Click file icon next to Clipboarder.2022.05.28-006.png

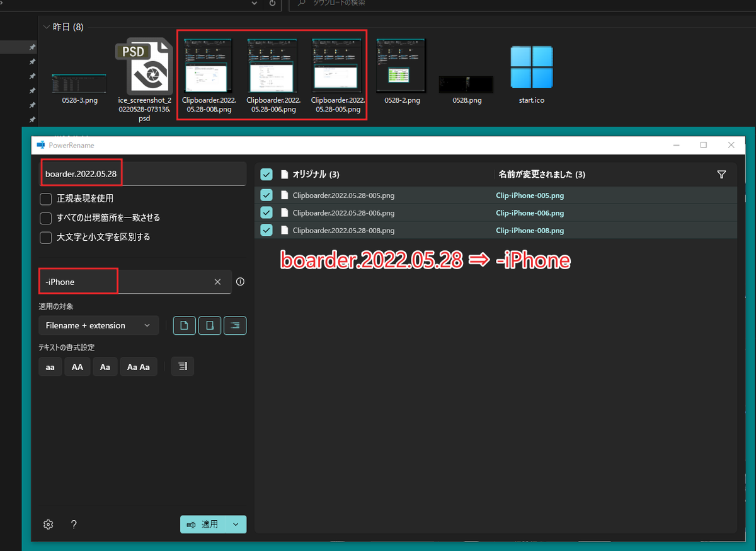[x=284, y=213]
